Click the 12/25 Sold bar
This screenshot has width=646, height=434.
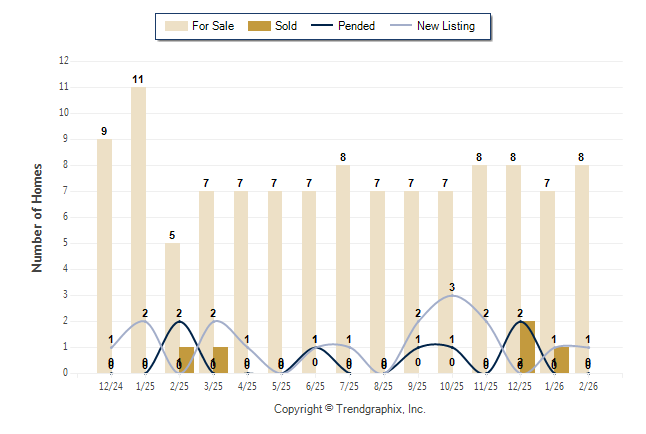point(527,347)
